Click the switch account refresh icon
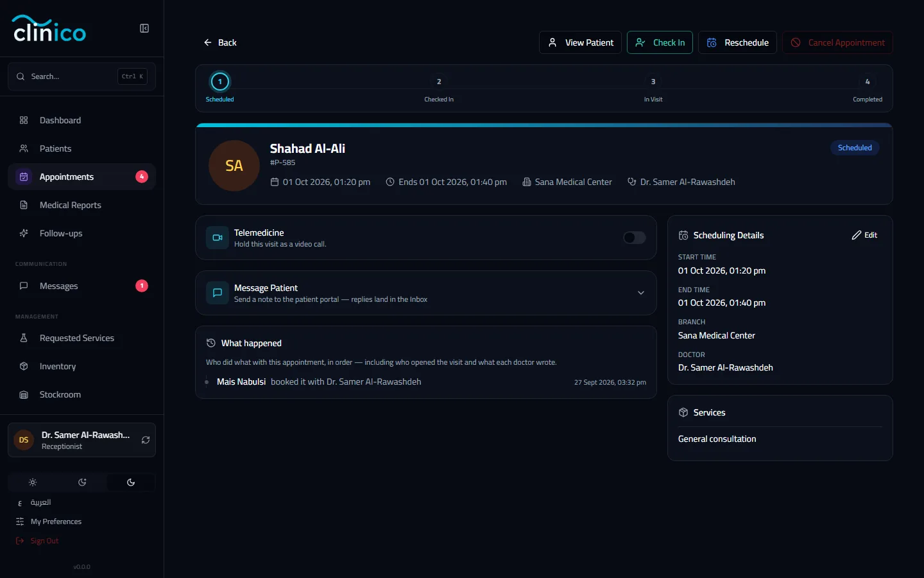 point(146,440)
